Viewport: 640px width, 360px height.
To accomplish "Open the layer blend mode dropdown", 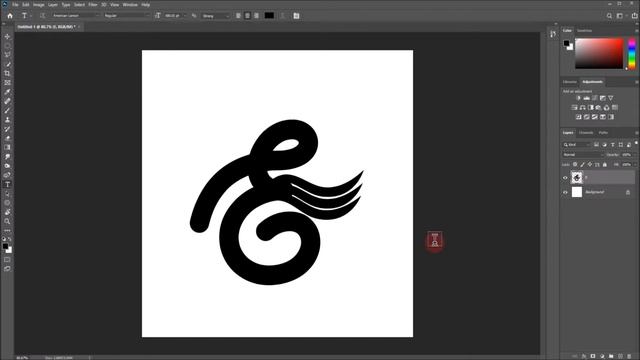I will pos(583,155).
